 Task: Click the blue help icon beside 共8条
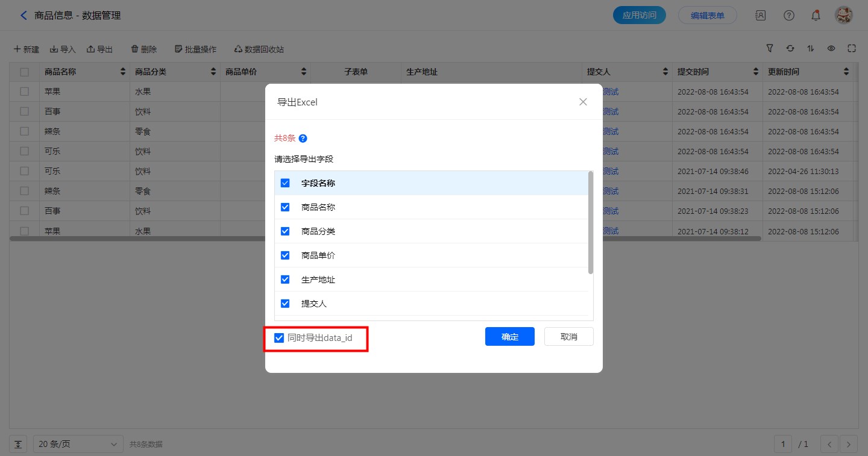point(303,139)
